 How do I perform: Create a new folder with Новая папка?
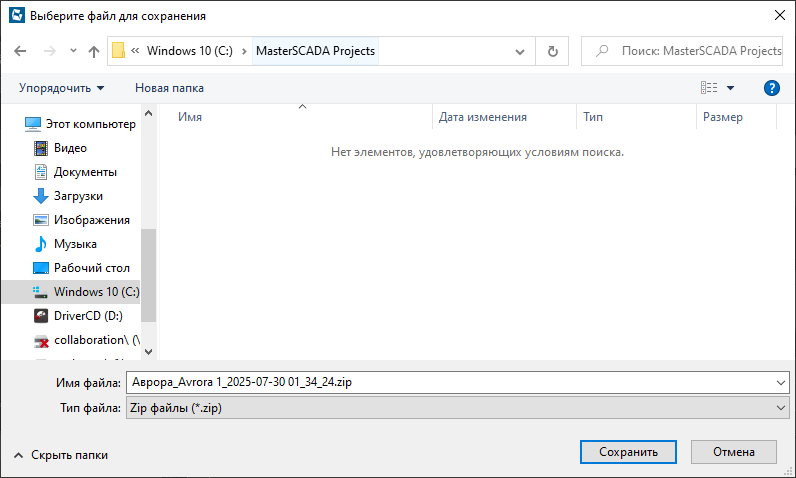pyautogui.click(x=169, y=88)
